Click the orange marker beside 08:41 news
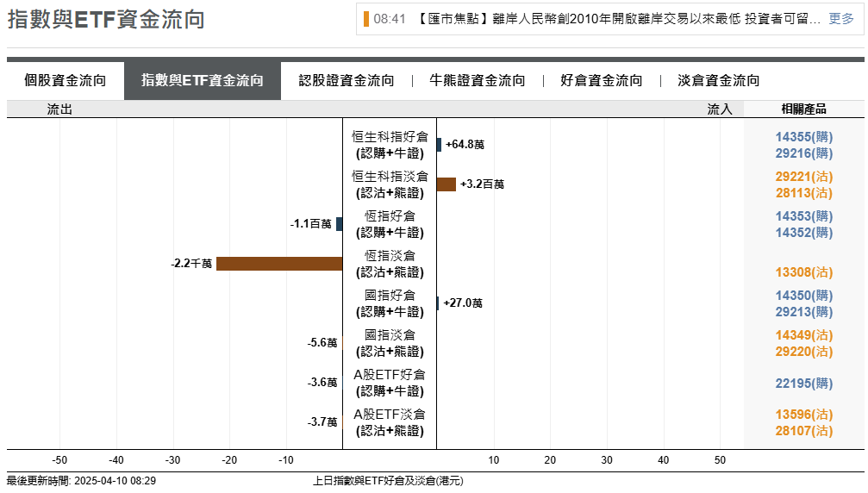Image resolution: width=868 pixels, height=493 pixels. click(x=366, y=19)
